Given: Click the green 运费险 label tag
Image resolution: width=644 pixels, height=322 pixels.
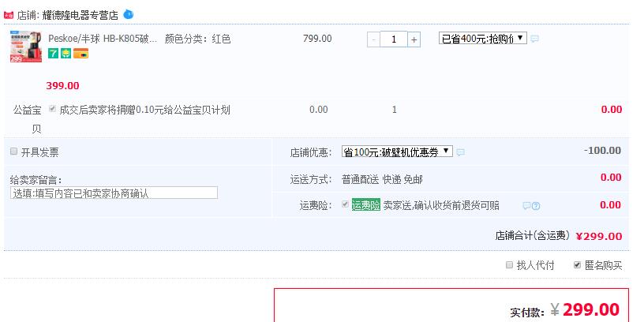Looking at the screenshot, I should (x=366, y=205).
